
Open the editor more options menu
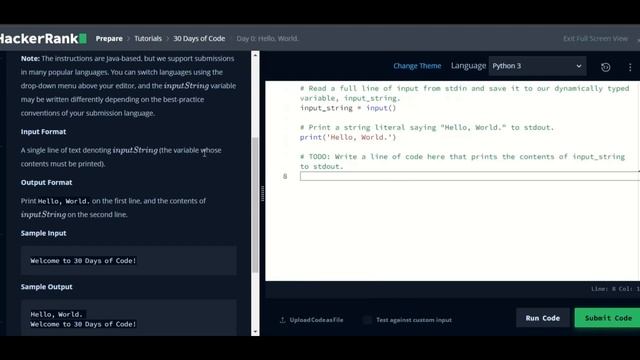[630, 67]
